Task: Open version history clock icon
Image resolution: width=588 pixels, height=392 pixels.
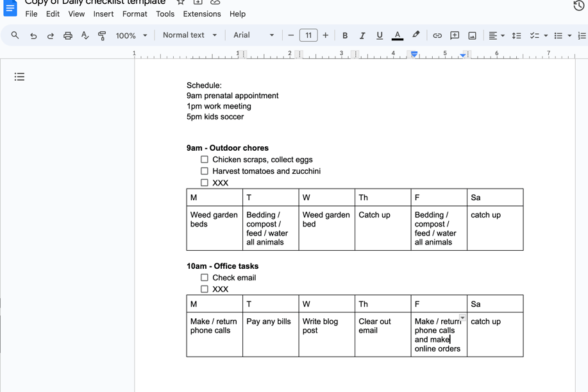Action: [x=579, y=5]
